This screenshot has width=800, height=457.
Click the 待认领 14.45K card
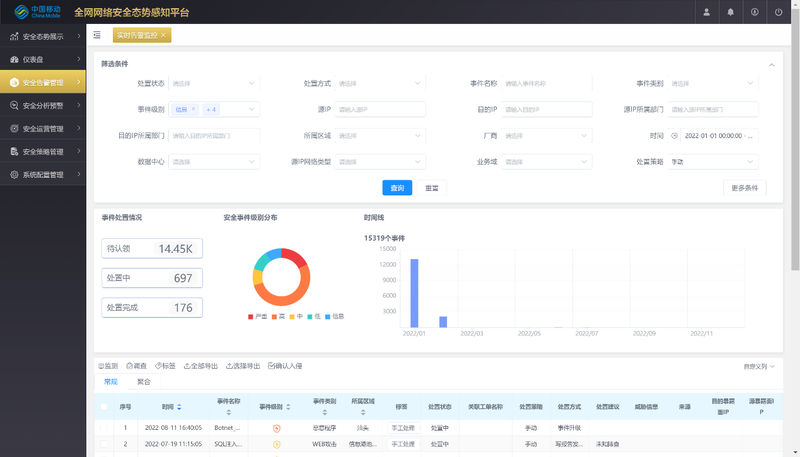click(152, 248)
